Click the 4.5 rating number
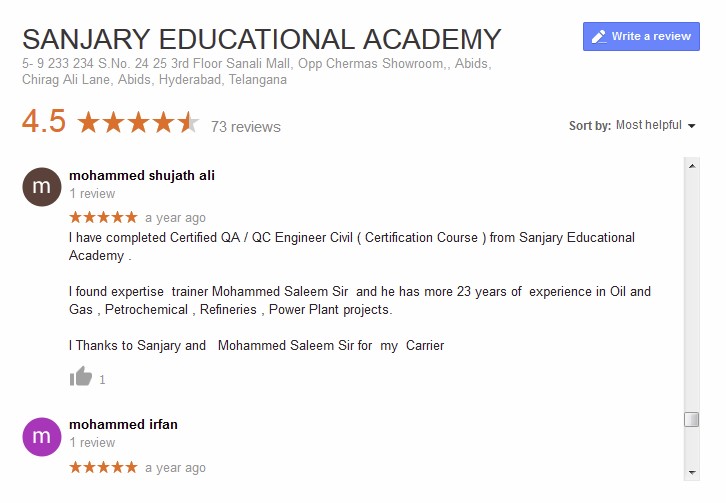 [44, 122]
